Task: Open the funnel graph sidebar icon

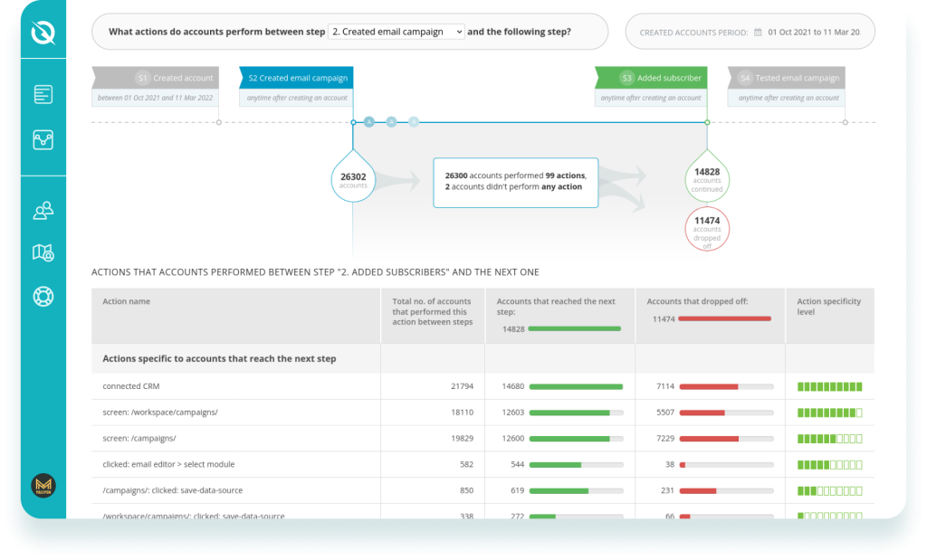Action: [43, 140]
